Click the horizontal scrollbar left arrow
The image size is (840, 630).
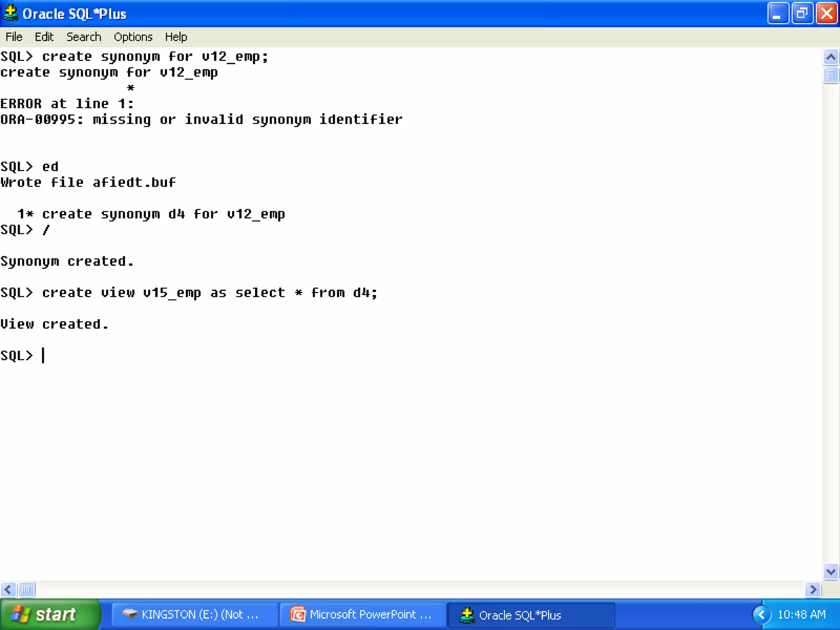pos(8,590)
